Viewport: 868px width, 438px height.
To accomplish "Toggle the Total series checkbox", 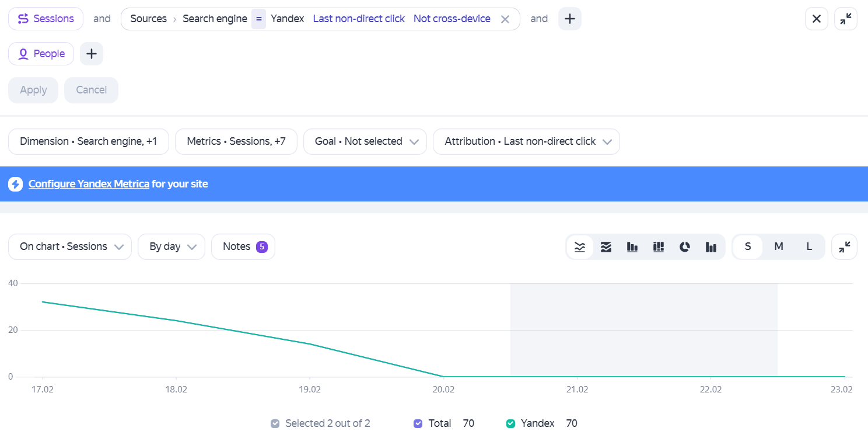I will 418,423.
